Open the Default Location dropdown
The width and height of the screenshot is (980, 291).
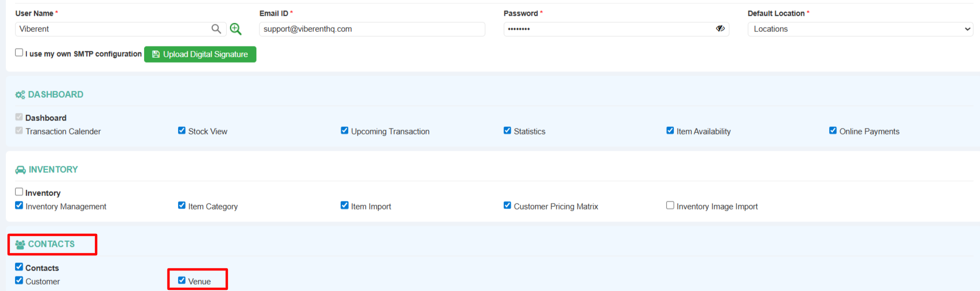860,29
